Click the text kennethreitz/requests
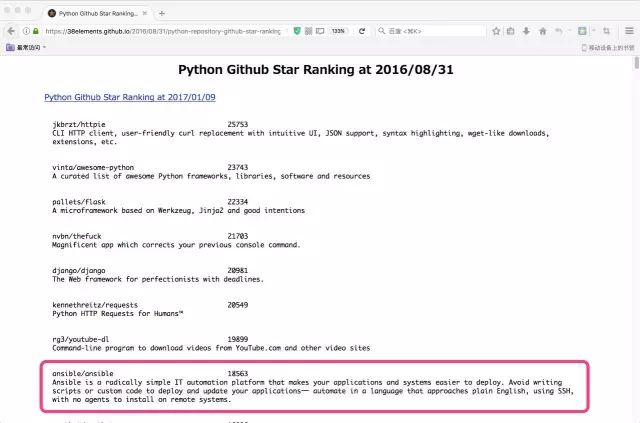The width and height of the screenshot is (640, 423). [x=95, y=305]
